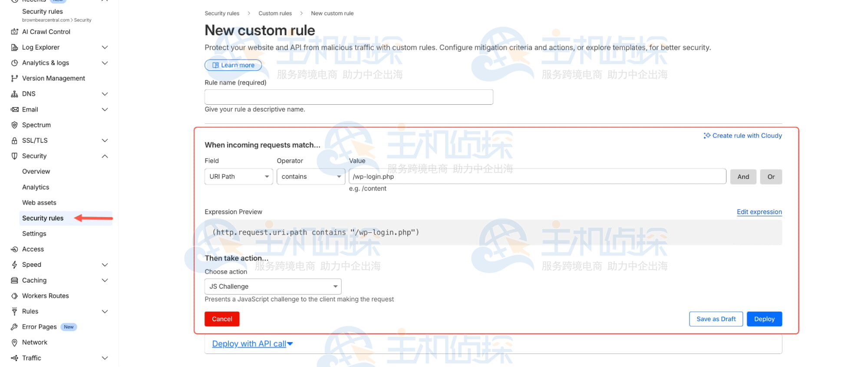Click the Rule name input field
The image size is (868, 367).
[349, 97]
